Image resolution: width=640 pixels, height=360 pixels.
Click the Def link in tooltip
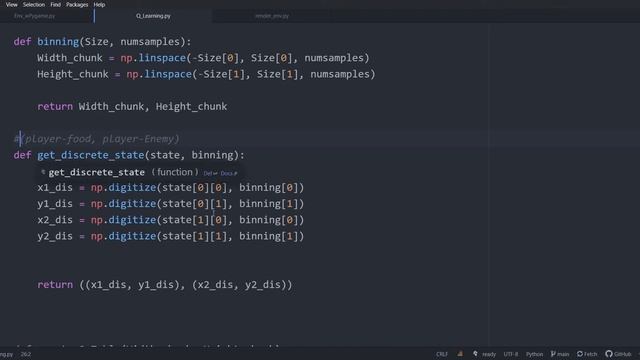[x=210, y=173]
